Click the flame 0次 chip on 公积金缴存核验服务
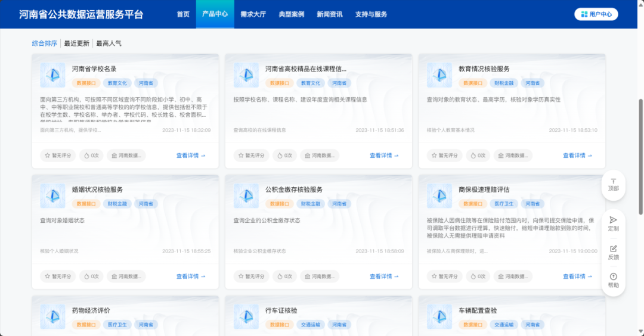Viewport: 644px width, 336px height. click(284, 276)
